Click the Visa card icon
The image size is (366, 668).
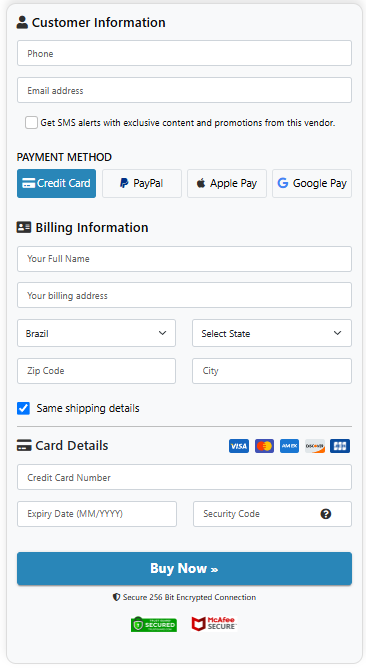tap(239, 446)
